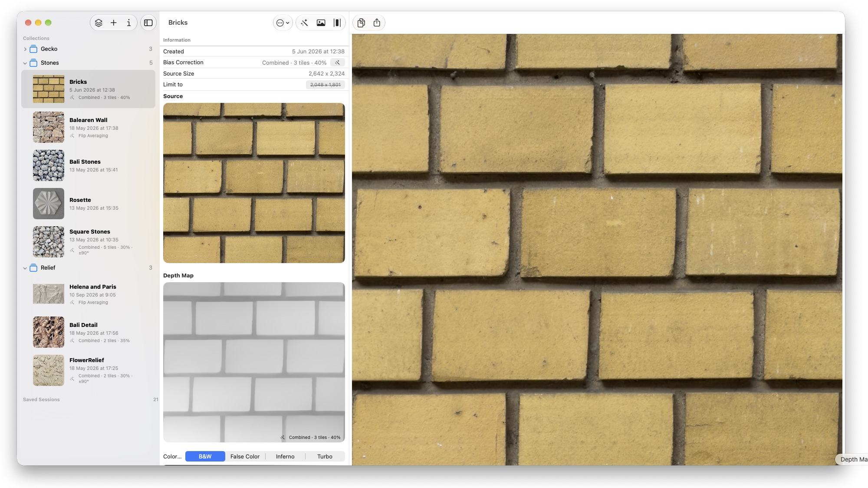Click the Gecko folder icon

[x=33, y=49]
